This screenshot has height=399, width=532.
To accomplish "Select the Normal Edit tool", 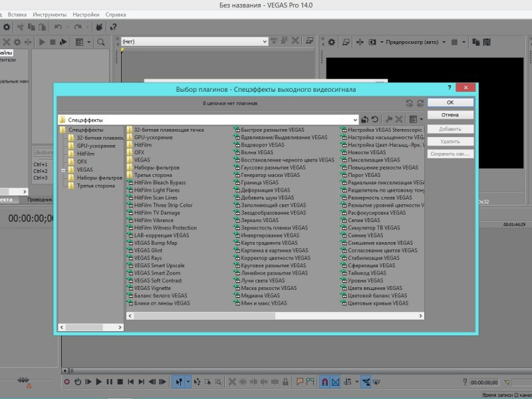I will pos(179,382).
